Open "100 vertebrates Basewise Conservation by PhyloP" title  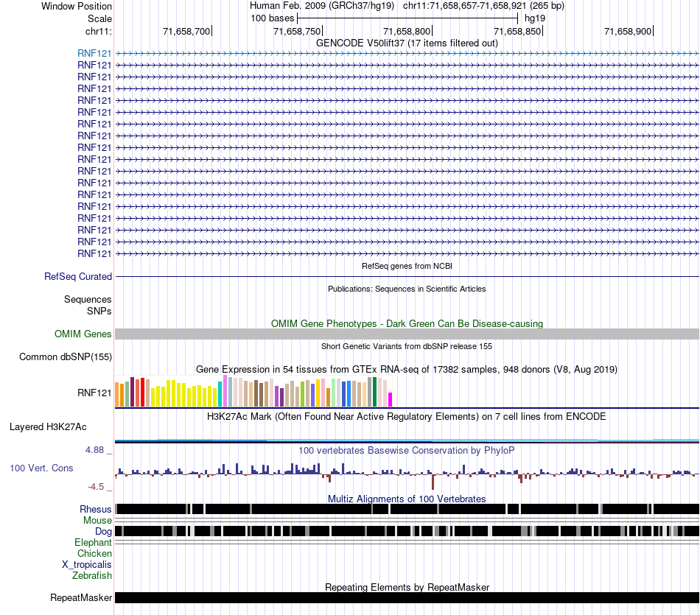[407, 451]
